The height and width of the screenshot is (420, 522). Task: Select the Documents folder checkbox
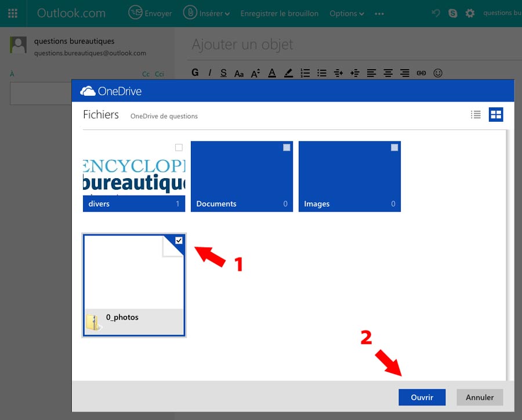click(287, 147)
